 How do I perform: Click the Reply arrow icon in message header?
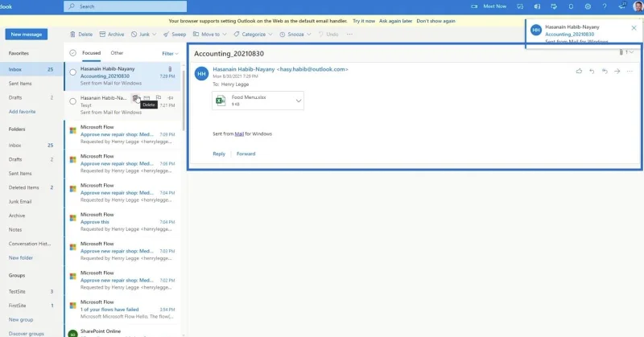pyautogui.click(x=592, y=71)
